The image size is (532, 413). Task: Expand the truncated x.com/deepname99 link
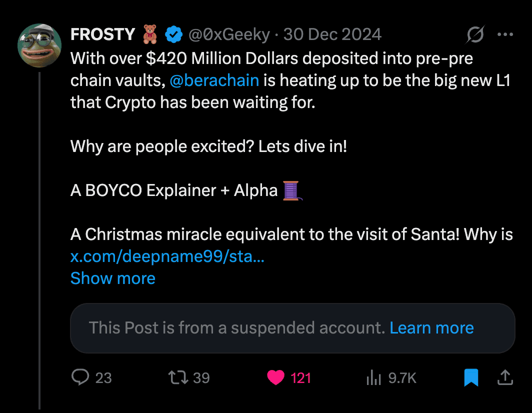(x=167, y=256)
